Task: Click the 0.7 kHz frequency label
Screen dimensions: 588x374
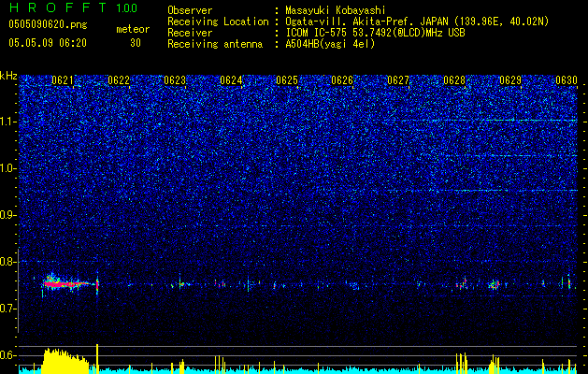Action: [x=8, y=309]
